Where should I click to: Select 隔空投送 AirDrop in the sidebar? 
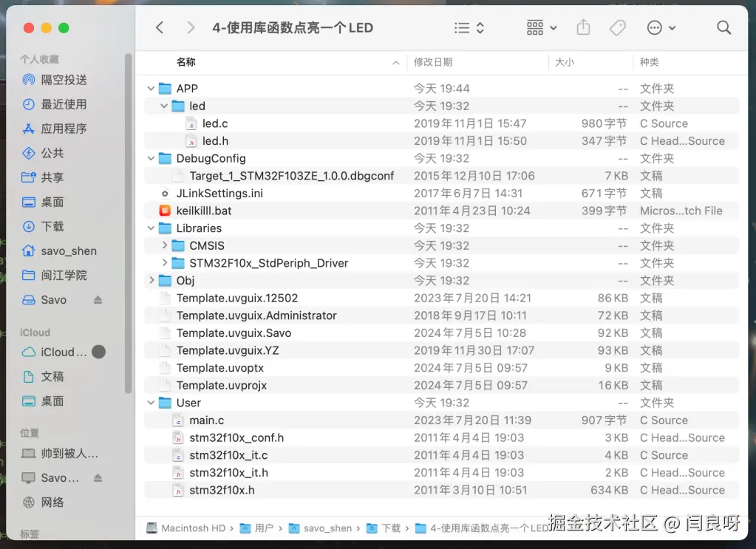[59, 80]
